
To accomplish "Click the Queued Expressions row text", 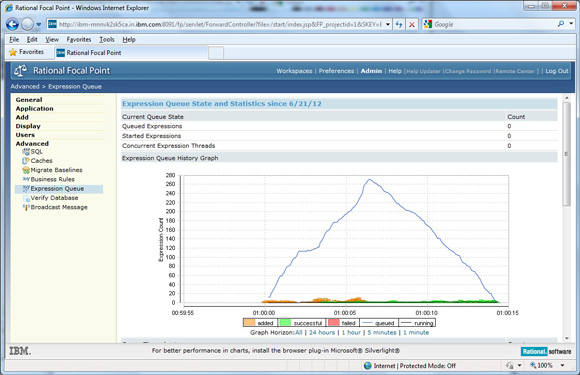I will 152,126.
